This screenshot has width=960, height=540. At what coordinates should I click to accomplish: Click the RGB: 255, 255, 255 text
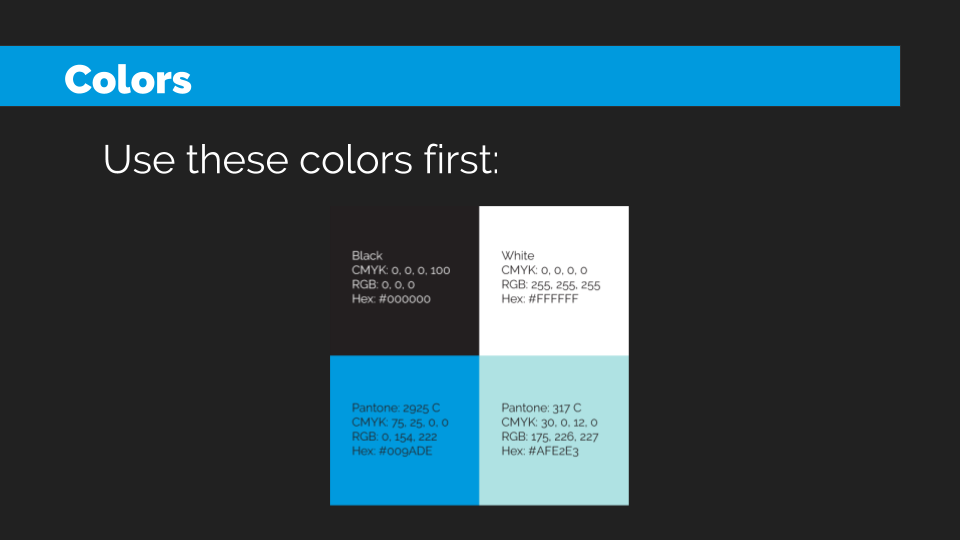[550, 285]
